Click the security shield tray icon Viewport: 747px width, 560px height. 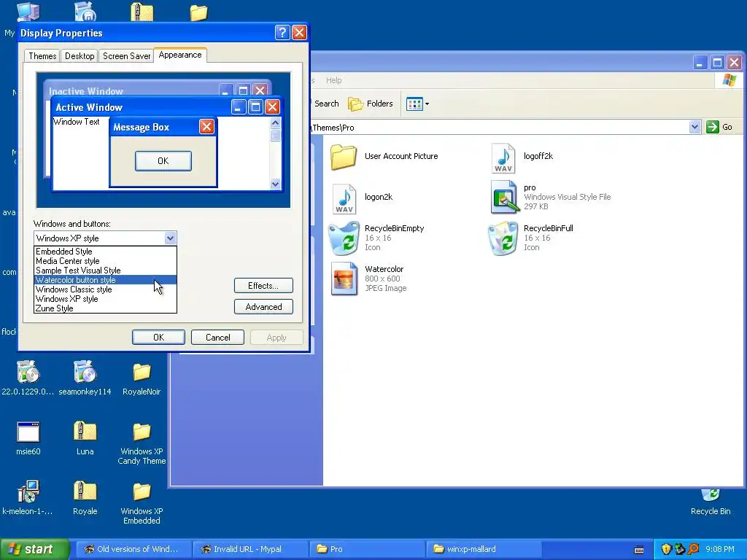666,549
